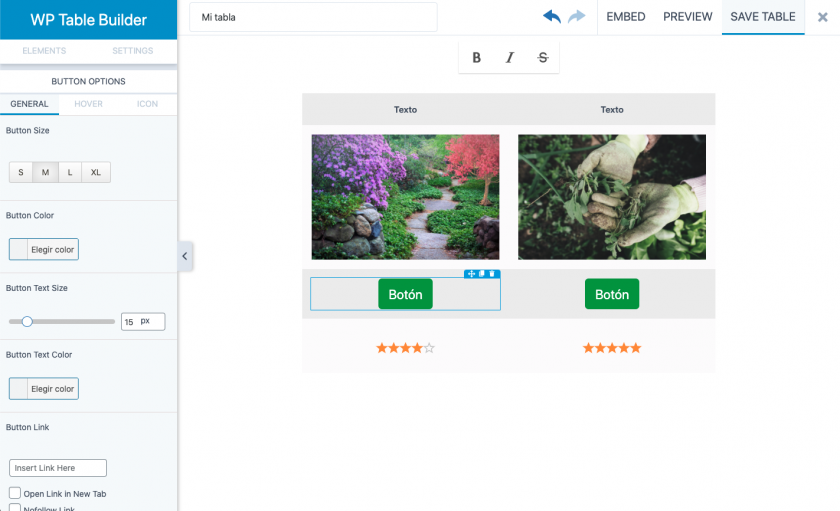Click in the Insert Link Here field

pyautogui.click(x=58, y=468)
